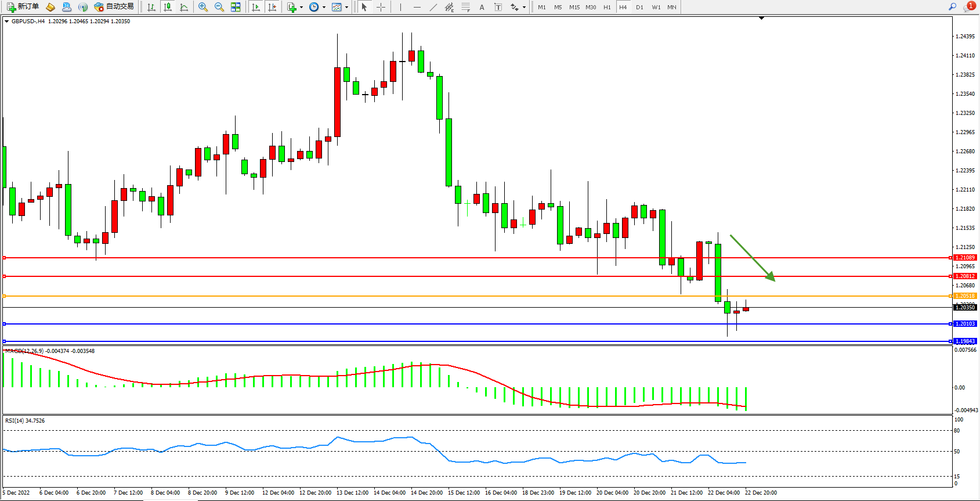Click the green trend arrow on chart
This screenshot has width=980, height=501.
752,257
